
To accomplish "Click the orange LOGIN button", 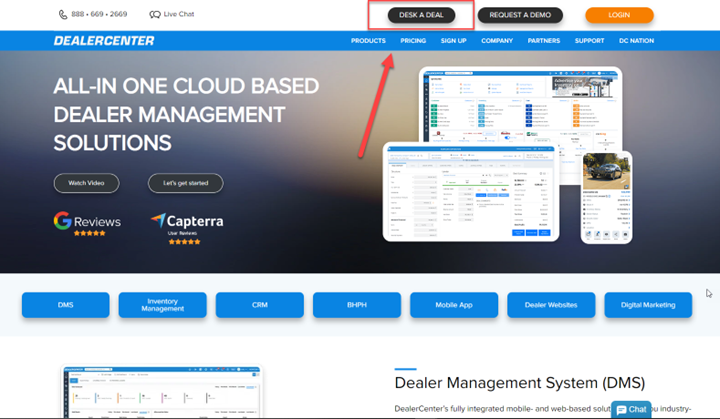I will click(x=619, y=15).
